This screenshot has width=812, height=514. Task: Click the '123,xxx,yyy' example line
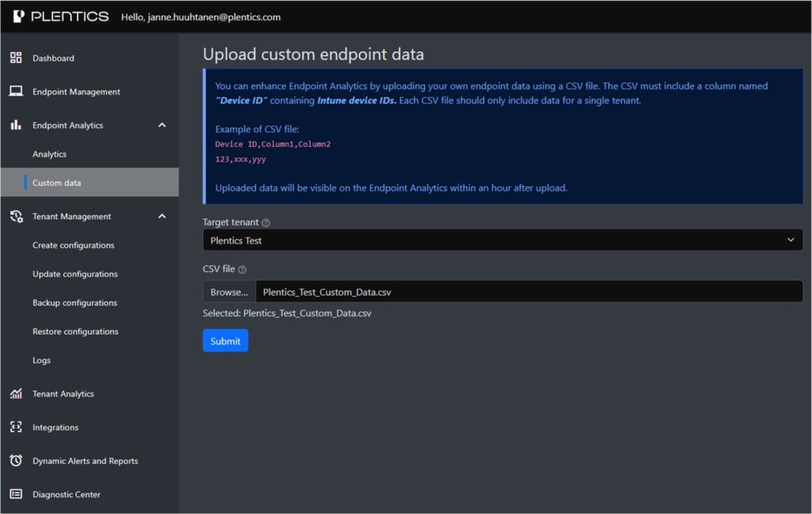click(x=241, y=159)
